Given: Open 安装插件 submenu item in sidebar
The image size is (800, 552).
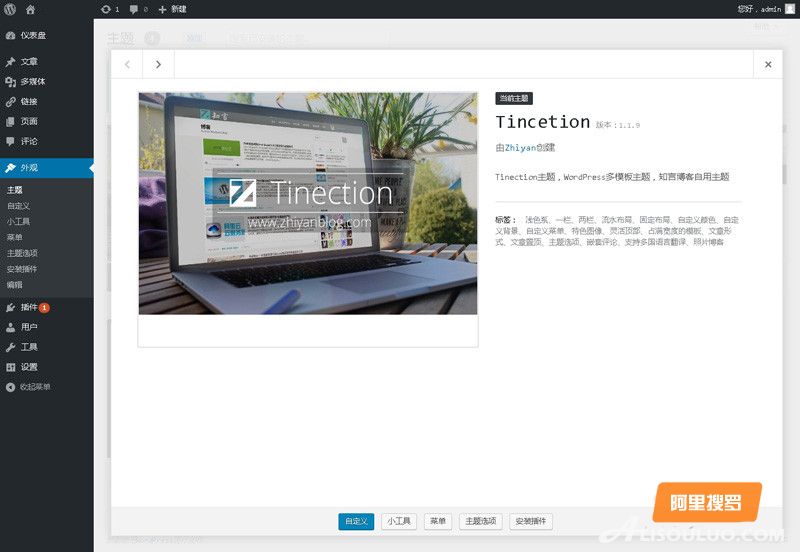Looking at the screenshot, I should (x=22, y=269).
